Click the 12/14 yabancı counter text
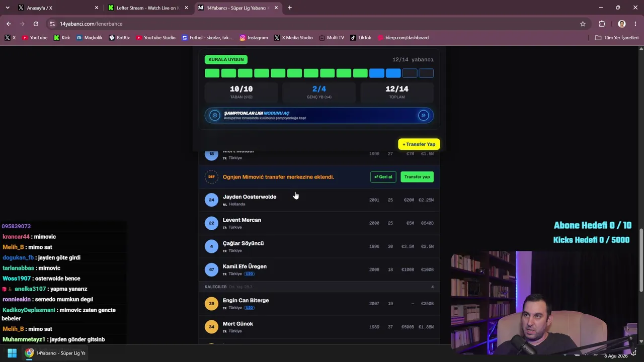Screen dimensions: 644x362 coord(413,59)
